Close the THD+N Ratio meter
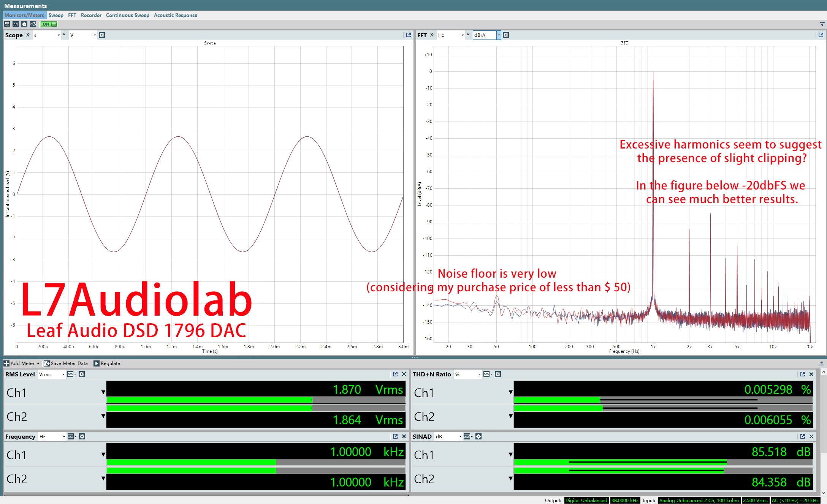 811,374
